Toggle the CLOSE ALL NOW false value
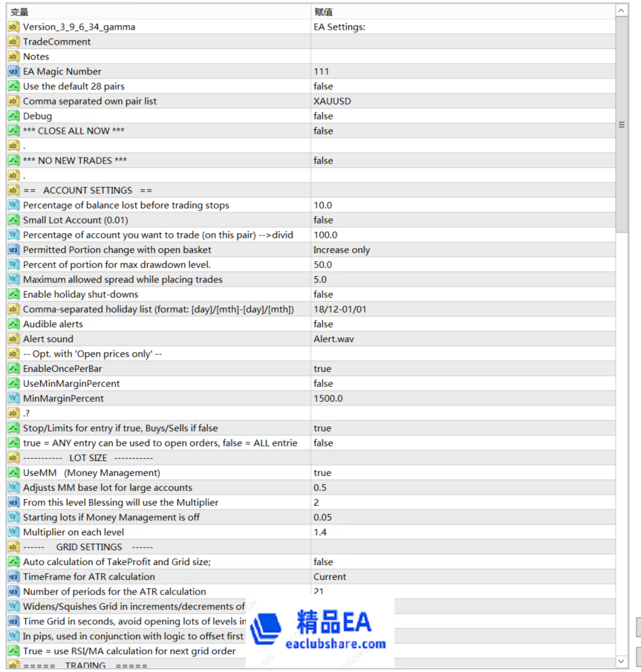 [462, 131]
